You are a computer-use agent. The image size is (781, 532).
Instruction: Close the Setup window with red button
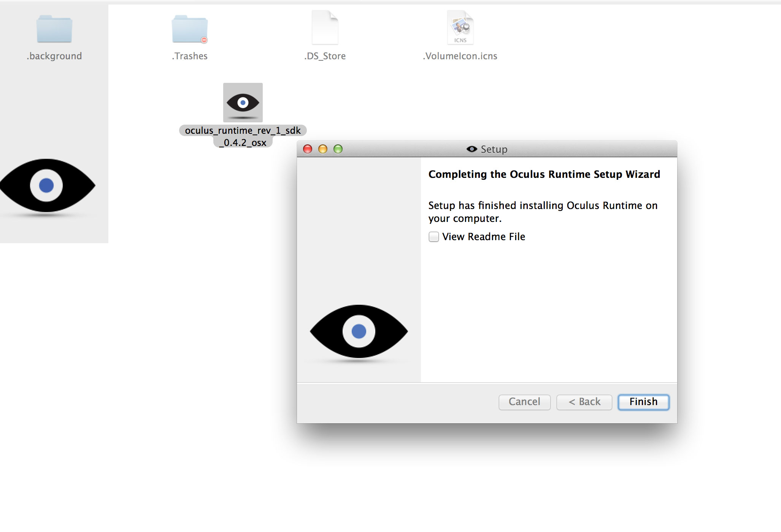point(308,149)
